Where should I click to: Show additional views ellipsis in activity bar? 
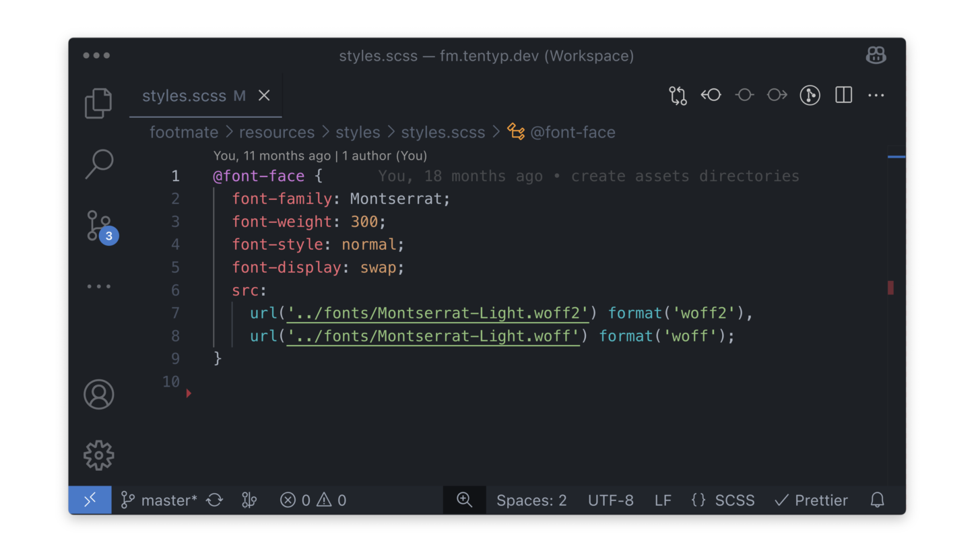pyautogui.click(x=99, y=286)
